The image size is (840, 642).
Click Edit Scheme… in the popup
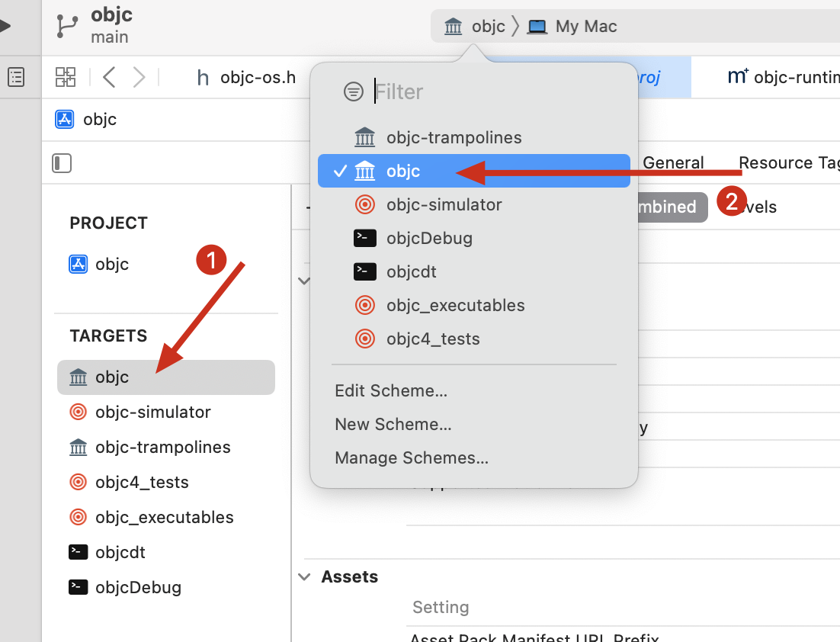coord(391,391)
